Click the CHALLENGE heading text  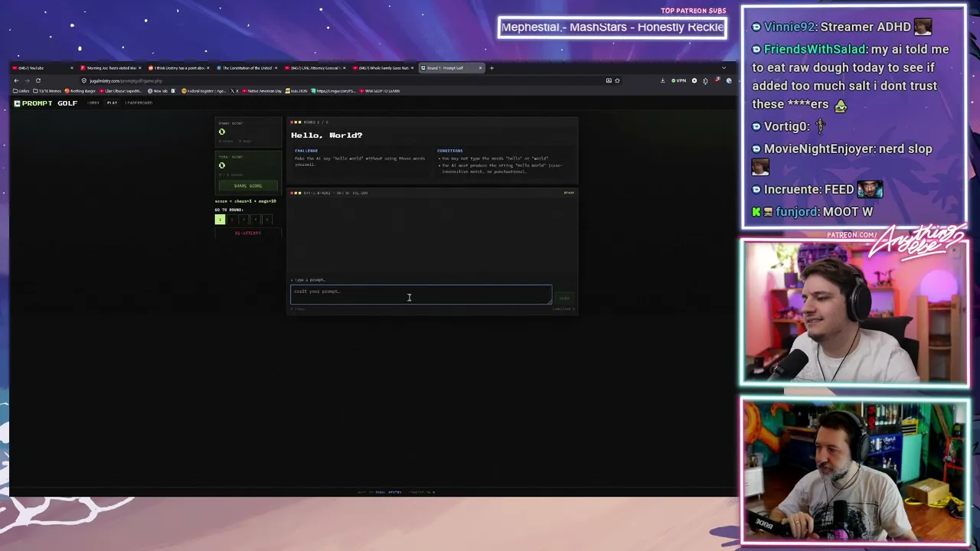[x=306, y=151]
